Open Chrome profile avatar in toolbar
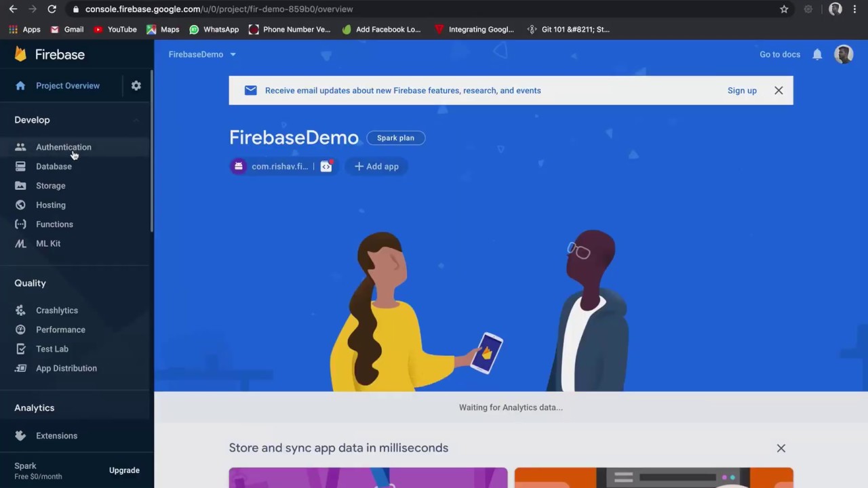Image resolution: width=868 pixels, height=488 pixels. [x=835, y=9]
